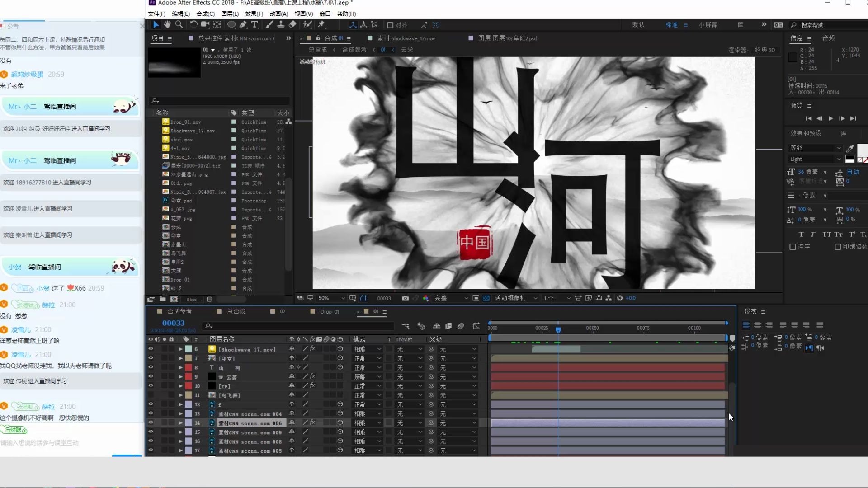Select the Zoom magnifier tool
This screenshot has height=488, width=868.
179,24
